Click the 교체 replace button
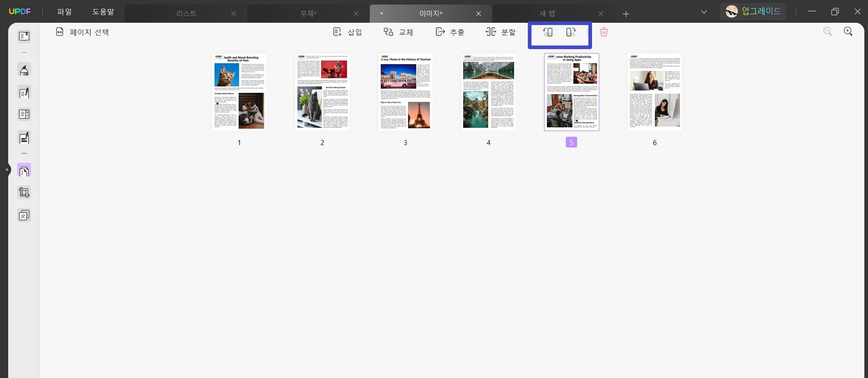This screenshot has width=868, height=378. pos(398,32)
